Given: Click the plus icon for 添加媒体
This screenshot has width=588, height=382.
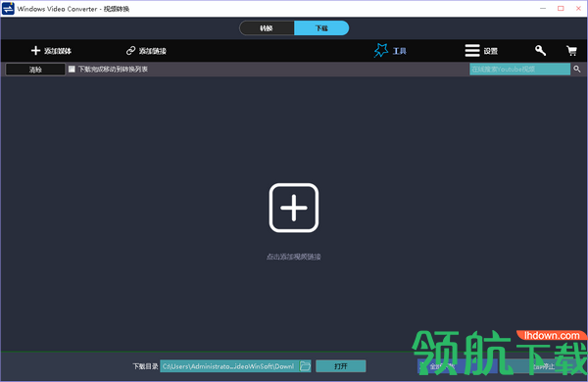Looking at the screenshot, I should coord(35,51).
